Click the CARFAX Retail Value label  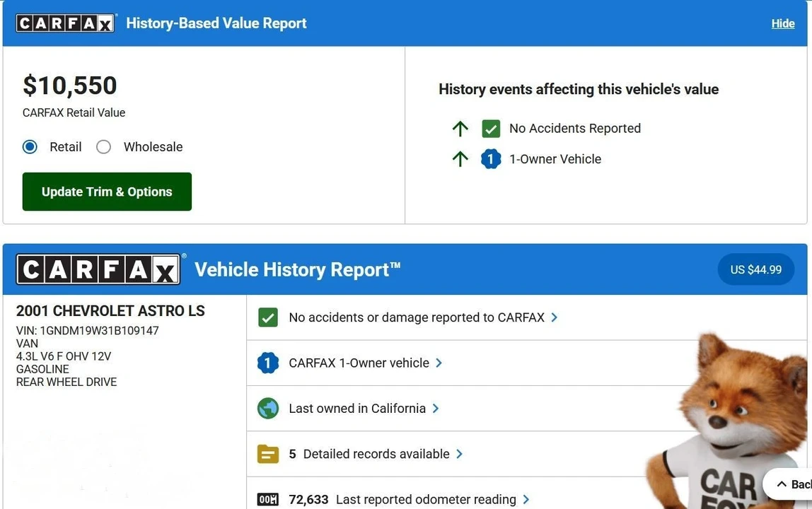(x=74, y=113)
